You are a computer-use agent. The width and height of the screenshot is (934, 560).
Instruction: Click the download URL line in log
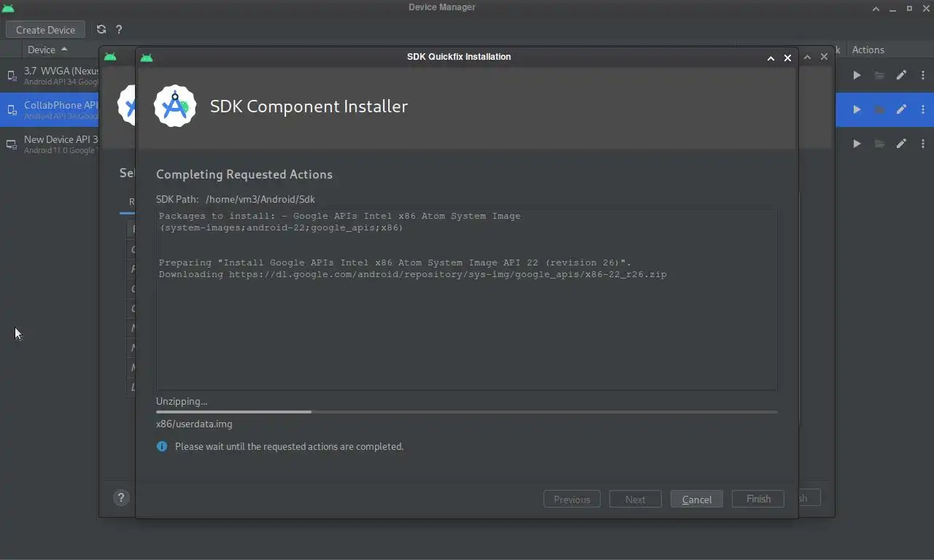413,274
